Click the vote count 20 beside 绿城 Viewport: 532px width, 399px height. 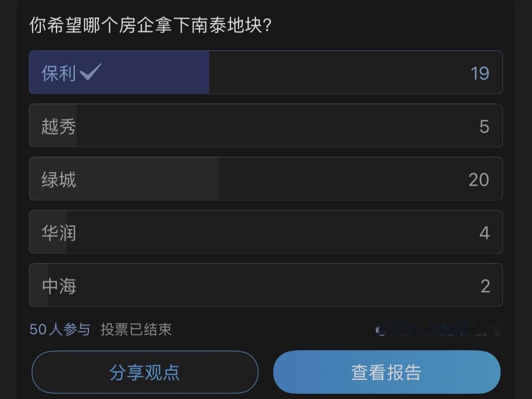click(x=478, y=179)
